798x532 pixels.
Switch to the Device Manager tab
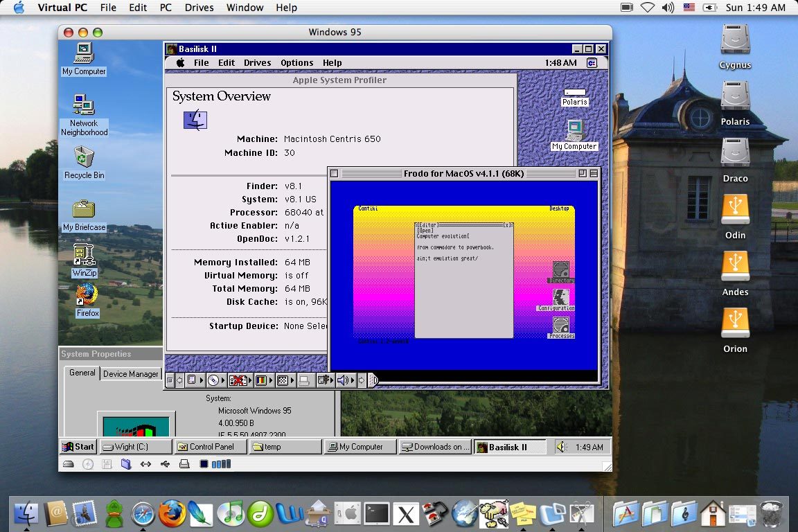[x=131, y=373]
